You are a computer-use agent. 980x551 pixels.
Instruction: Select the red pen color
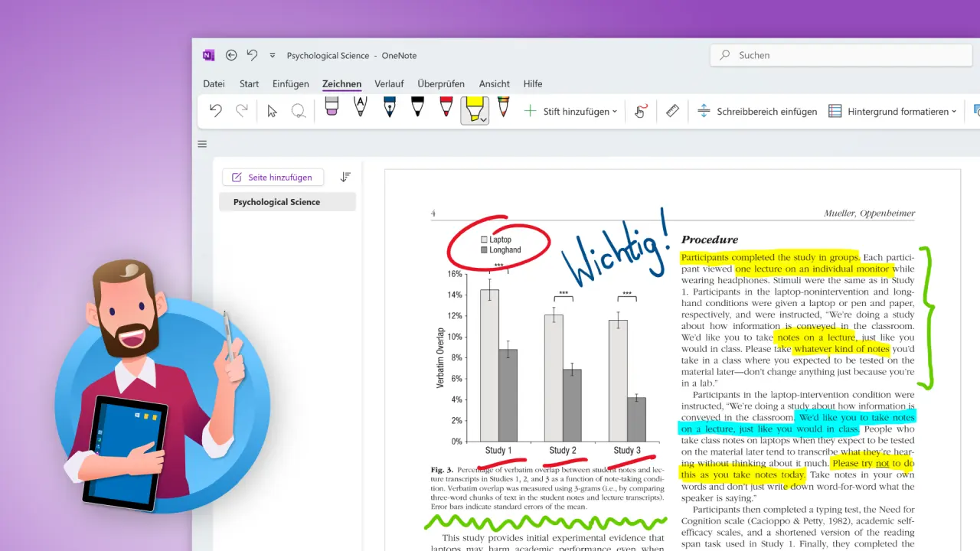point(446,110)
